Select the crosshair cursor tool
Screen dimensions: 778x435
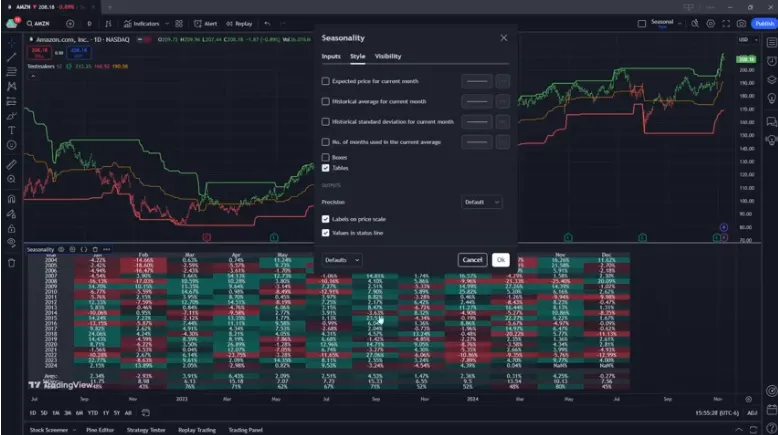click(11, 43)
